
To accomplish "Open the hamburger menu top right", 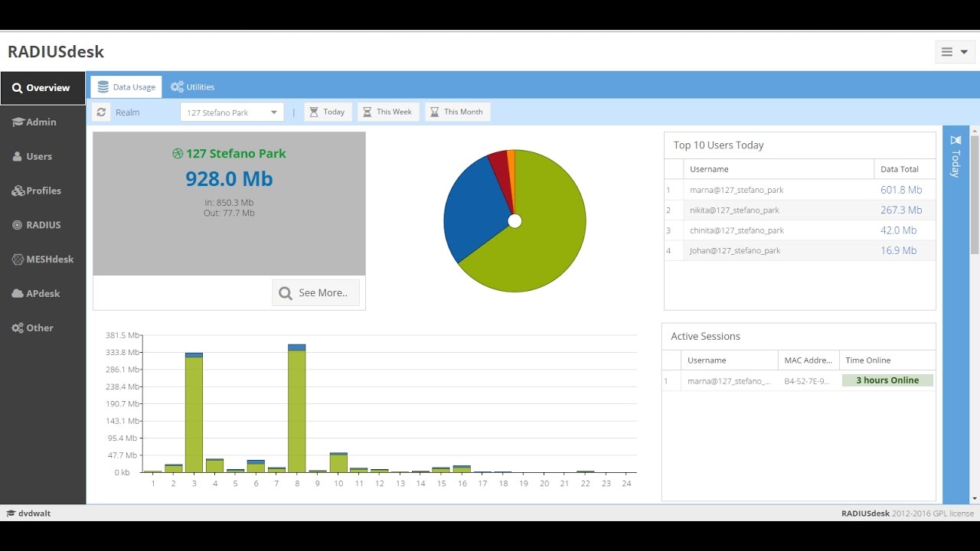I will click(x=954, y=52).
